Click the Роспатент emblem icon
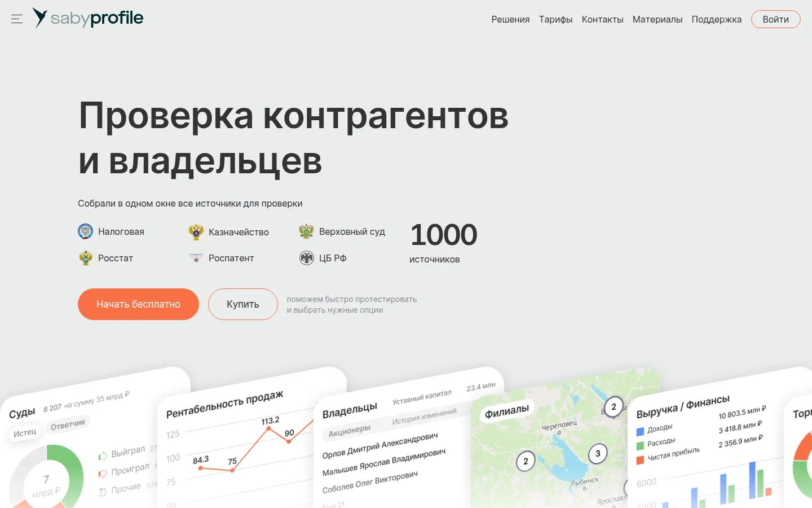 [196, 258]
